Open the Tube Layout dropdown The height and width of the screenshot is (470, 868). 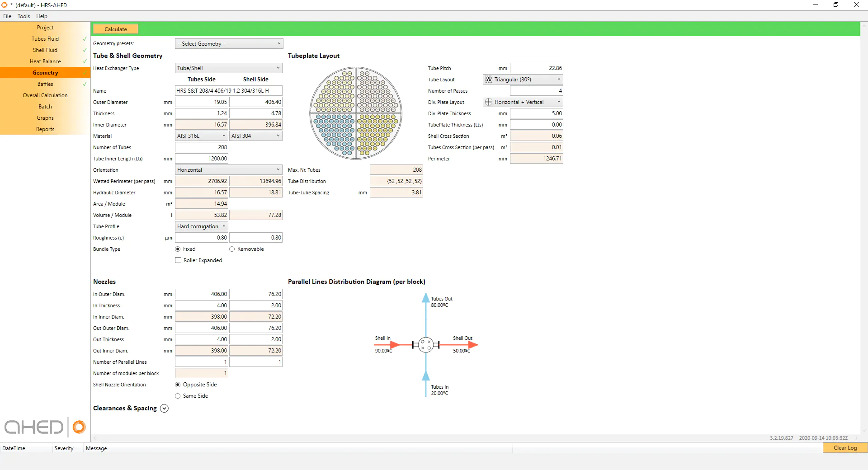(x=523, y=80)
